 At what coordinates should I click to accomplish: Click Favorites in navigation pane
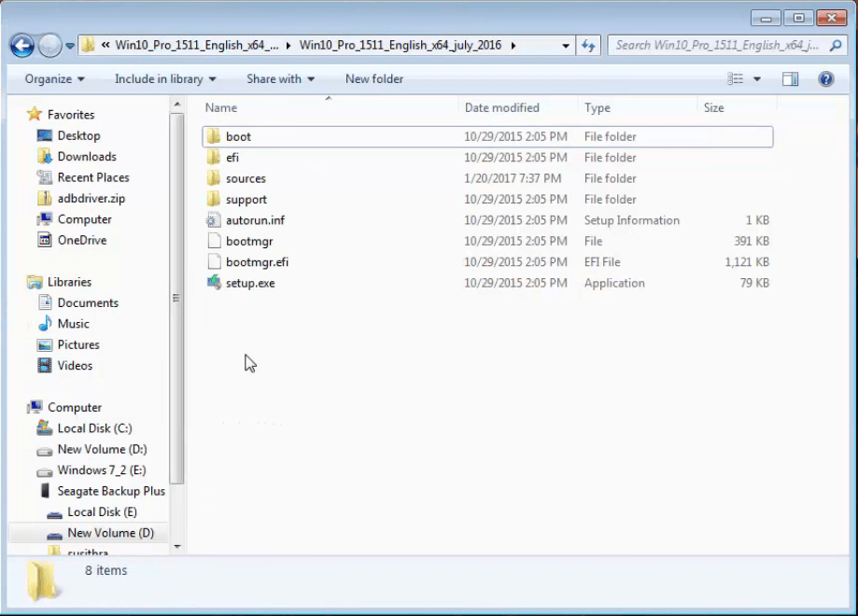click(71, 115)
